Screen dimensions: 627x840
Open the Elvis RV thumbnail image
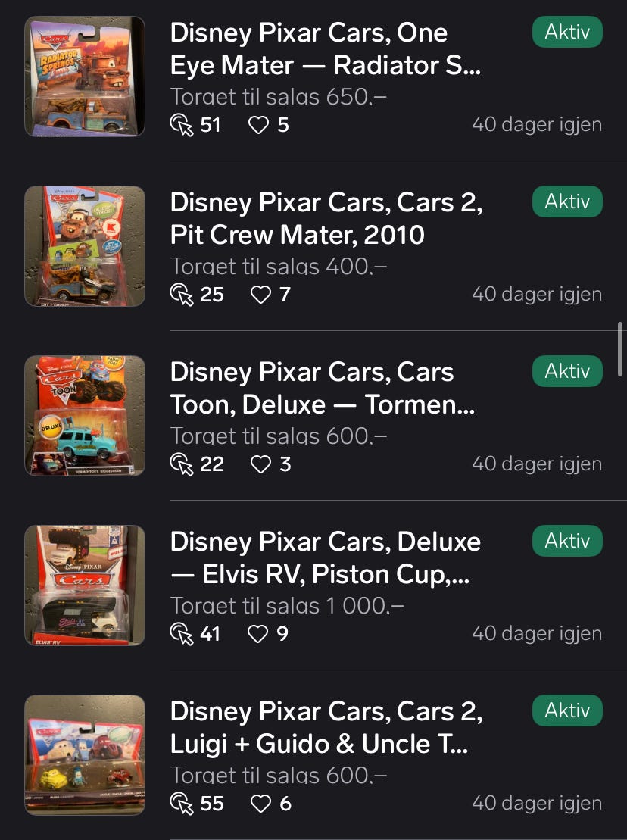pyautogui.click(x=85, y=586)
